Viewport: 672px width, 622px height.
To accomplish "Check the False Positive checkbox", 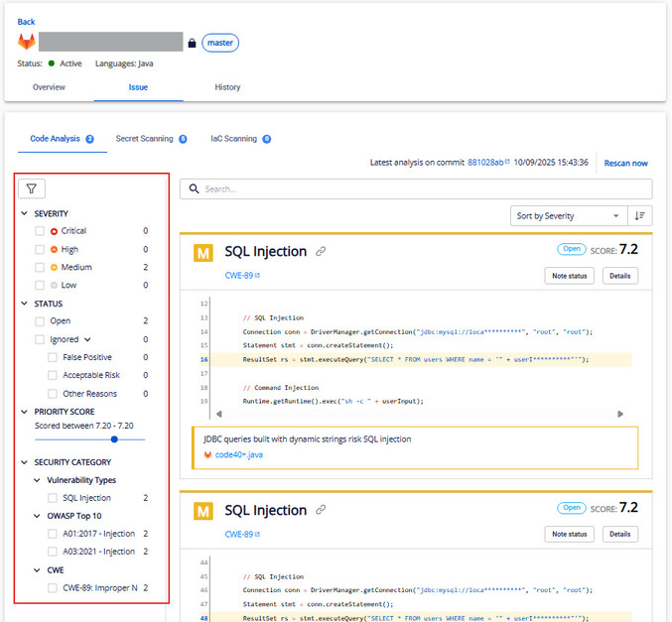I will (53, 357).
